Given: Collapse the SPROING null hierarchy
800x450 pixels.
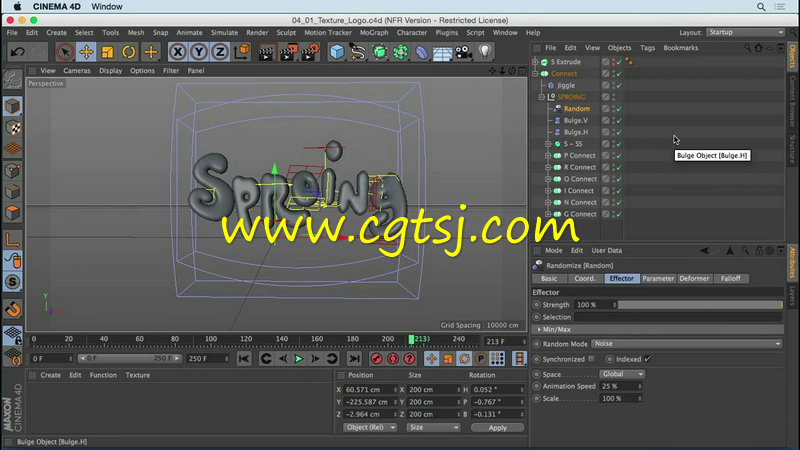Looking at the screenshot, I should coord(542,97).
